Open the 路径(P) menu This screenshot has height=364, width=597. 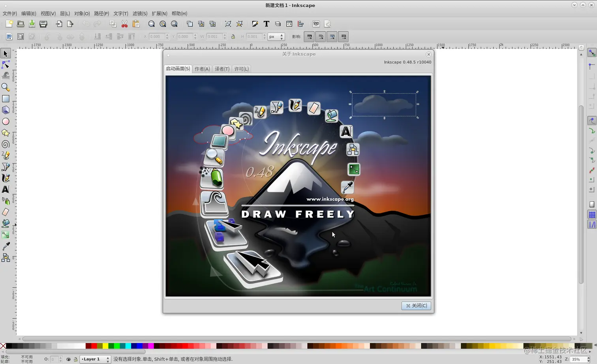click(x=101, y=13)
